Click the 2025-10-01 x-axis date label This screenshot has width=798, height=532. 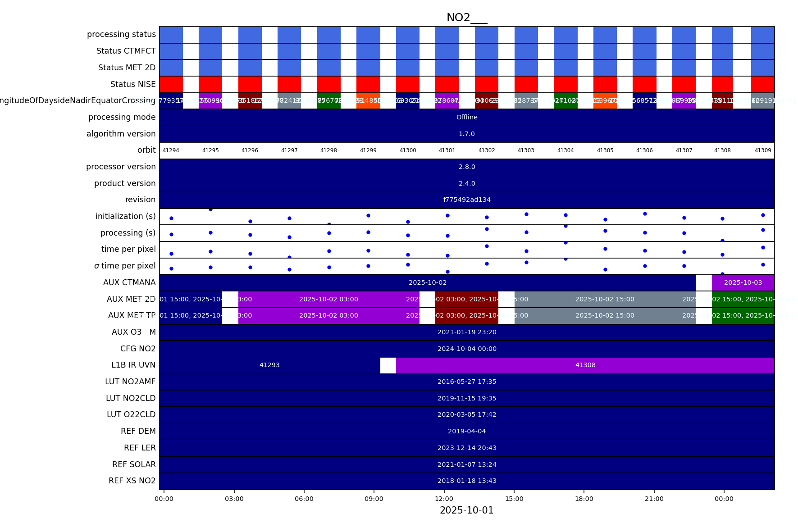[x=466, y=510]
